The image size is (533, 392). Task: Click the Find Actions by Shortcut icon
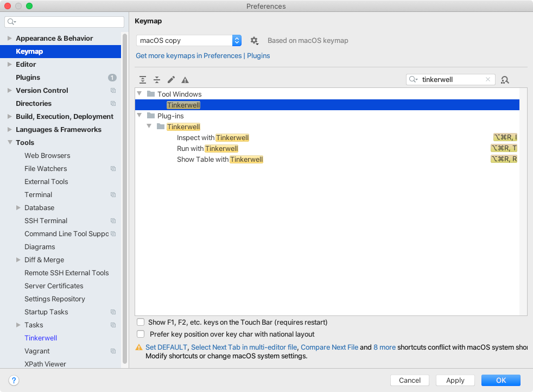[505, 80]
